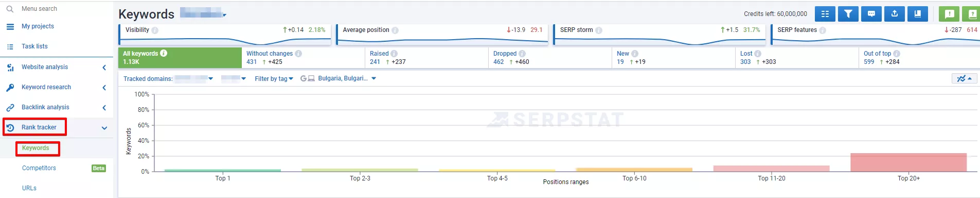Click the Top 1 green bar

click(x=223, y=170)
